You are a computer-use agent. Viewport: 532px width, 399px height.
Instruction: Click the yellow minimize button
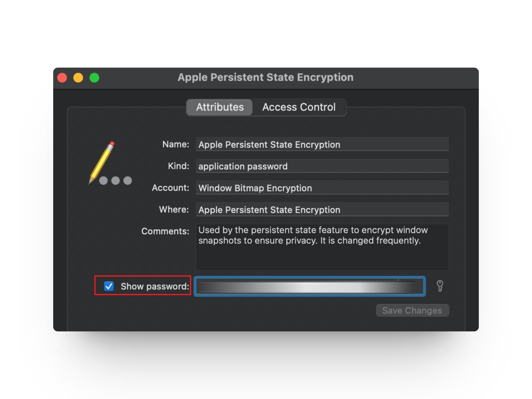[78, 78]
